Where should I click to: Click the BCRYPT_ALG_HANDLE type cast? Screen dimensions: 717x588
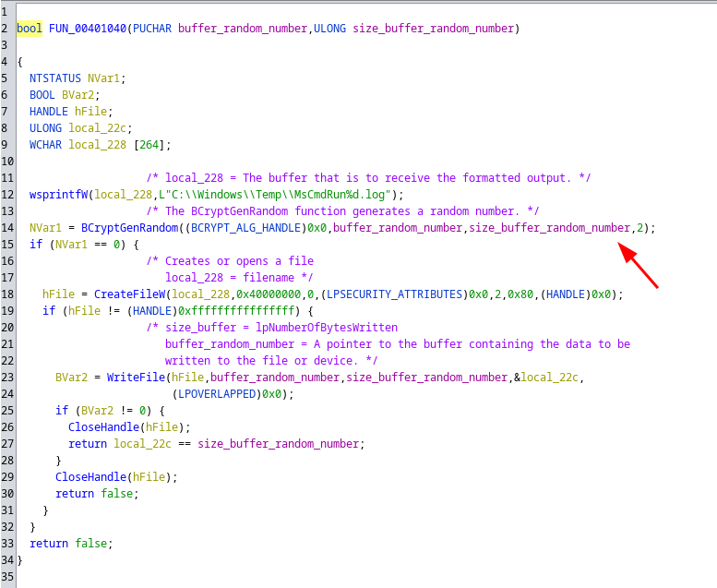(248, 227)
